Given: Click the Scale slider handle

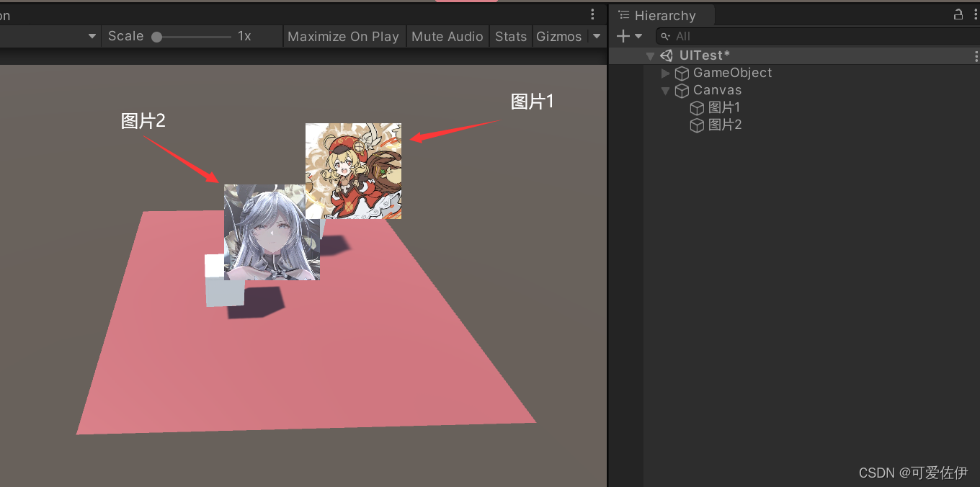Looking at the screenshot, I should [156, 37].
